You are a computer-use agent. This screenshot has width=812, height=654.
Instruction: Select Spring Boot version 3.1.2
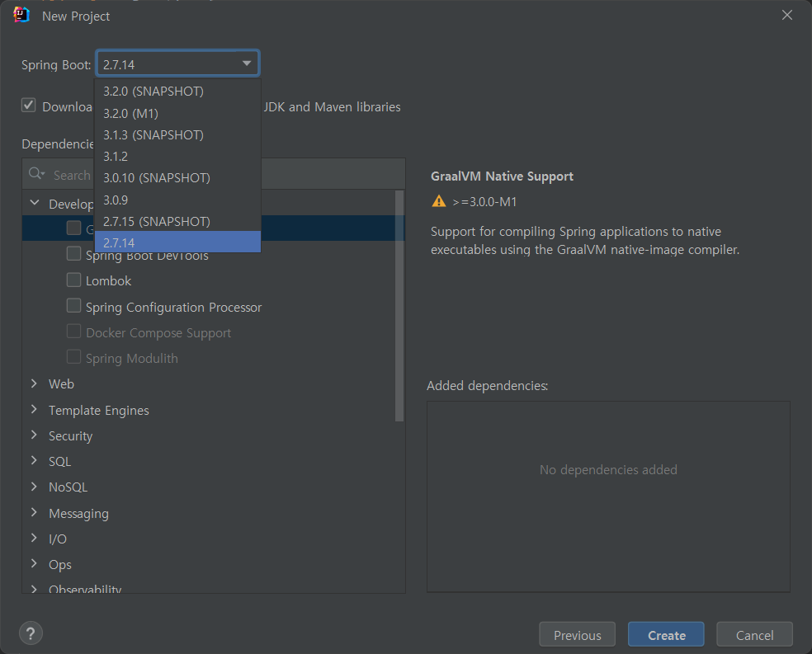tap(177, 156)
